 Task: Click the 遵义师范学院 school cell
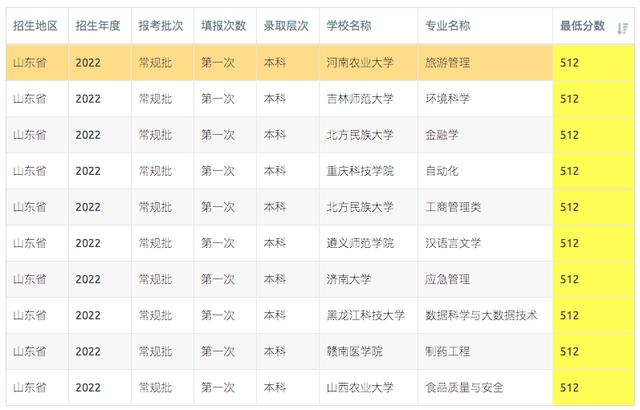coord(360,243)
